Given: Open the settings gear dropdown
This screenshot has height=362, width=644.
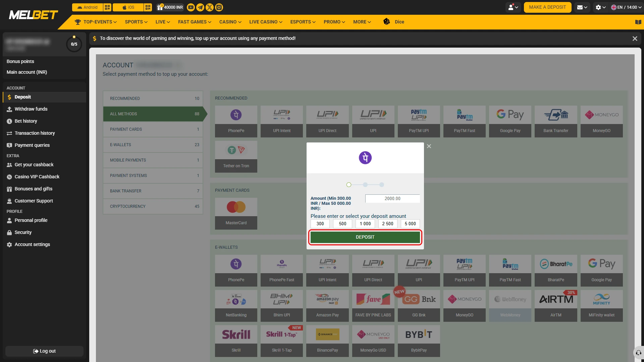Looking at the screenshot, I should [600, 7].
